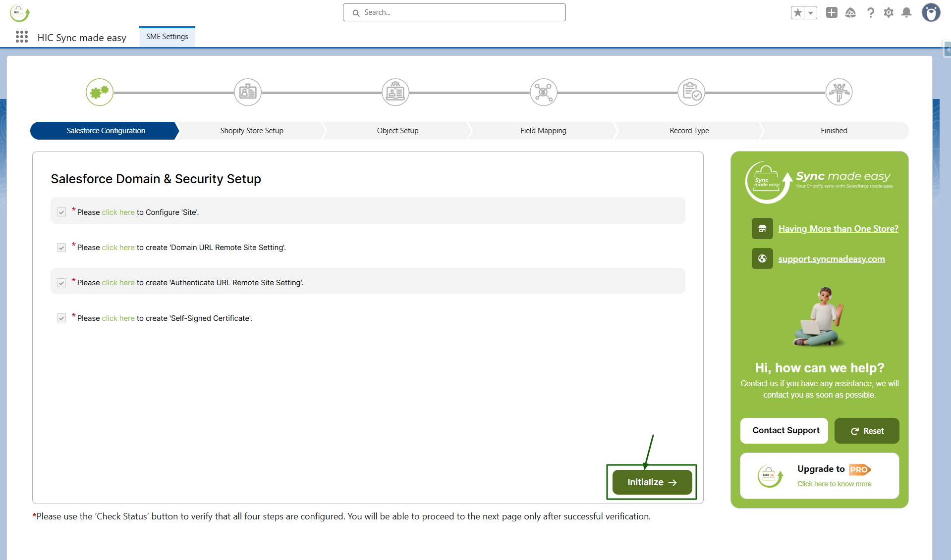The image size is (951, 560).
Task: Go to the Field Mapping step
Action: 543,131
